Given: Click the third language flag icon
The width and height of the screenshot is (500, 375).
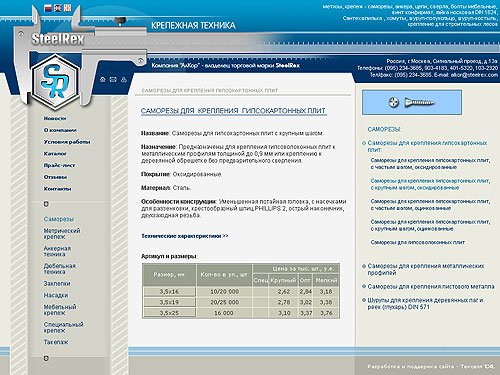Looking at the screenshot, I should (x=68, y=9).
